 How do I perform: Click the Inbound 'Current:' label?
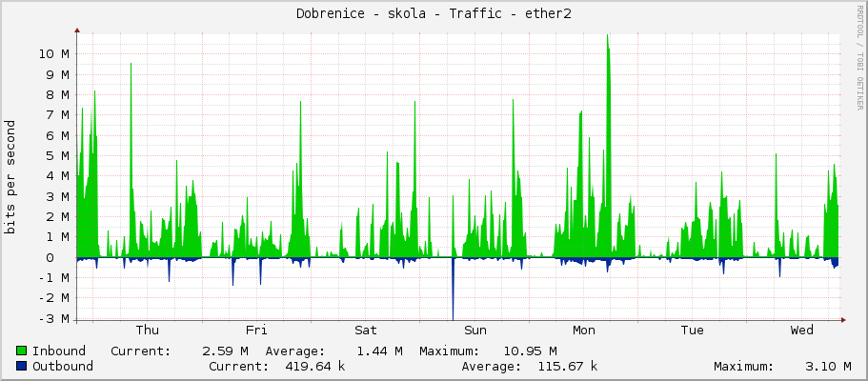[x=141, y=351]
